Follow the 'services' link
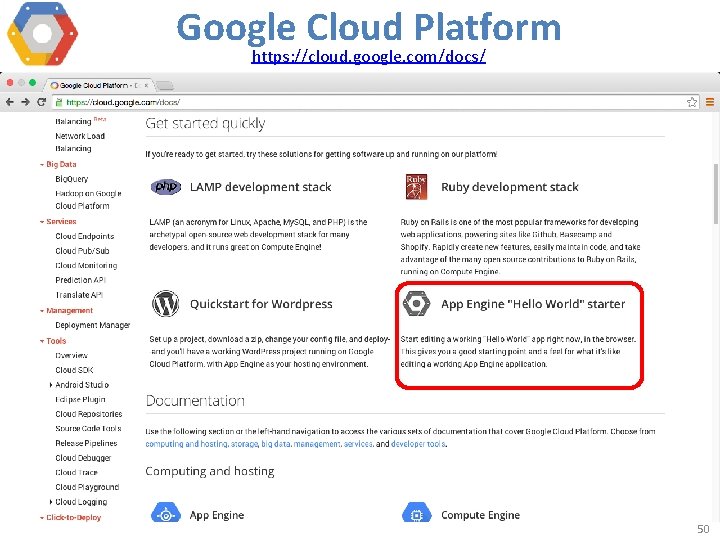Image resolution: width=720 pixels, height=540 pixels. pyautogui.click(x=358, y=444)
